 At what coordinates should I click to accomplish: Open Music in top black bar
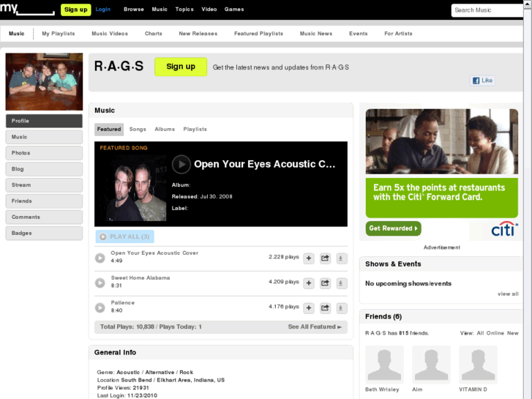[160, 10]
